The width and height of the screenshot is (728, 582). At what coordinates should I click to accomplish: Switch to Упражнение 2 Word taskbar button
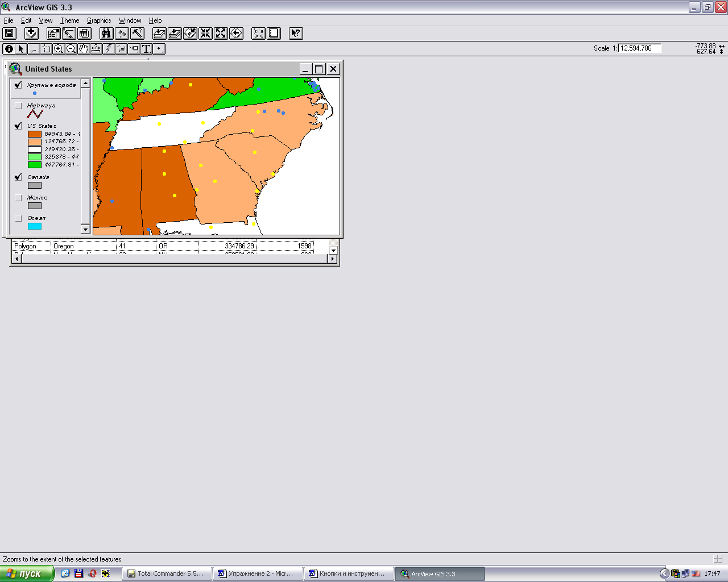[258, 573]
